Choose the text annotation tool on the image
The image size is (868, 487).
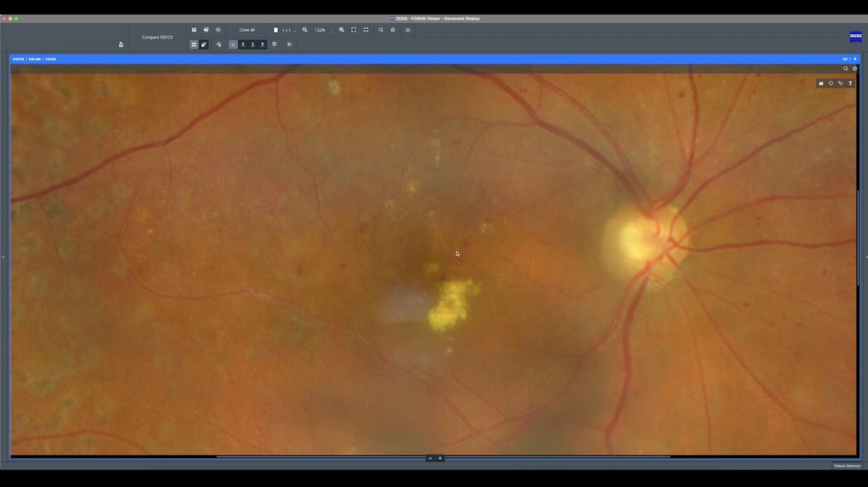point(850,83)
